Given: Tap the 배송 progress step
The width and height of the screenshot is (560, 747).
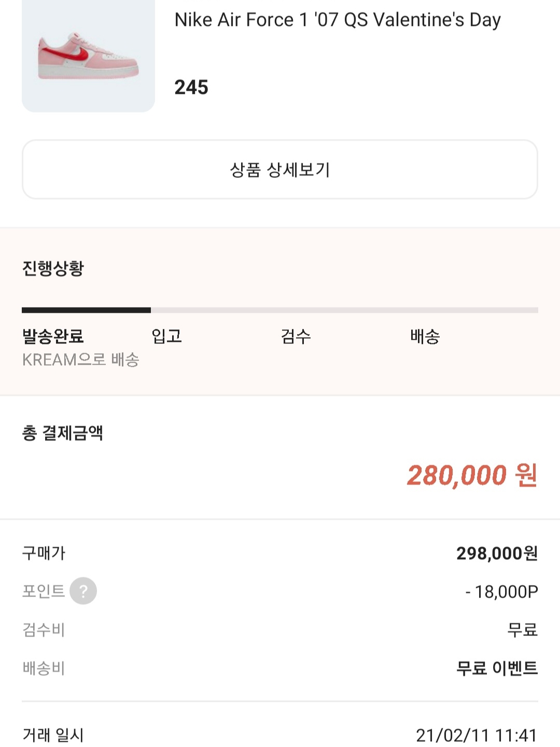Looking at the screenshot, I should (x=425, y=336).
